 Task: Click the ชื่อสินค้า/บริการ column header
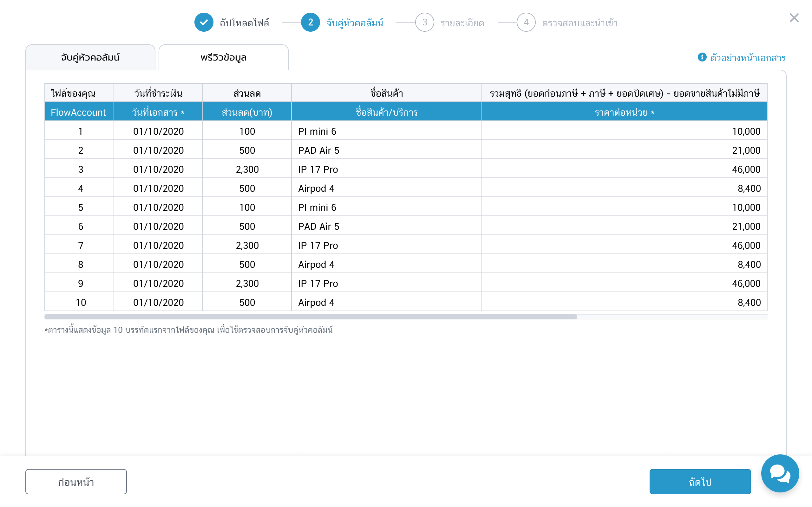(387, 112)
